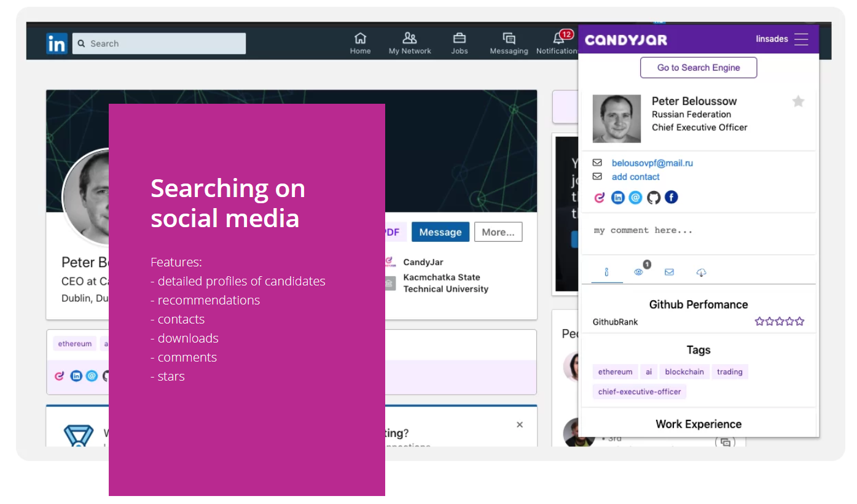
Task: Click the blockchain tag
Action: pyautogui.click(x=684, y=371)
